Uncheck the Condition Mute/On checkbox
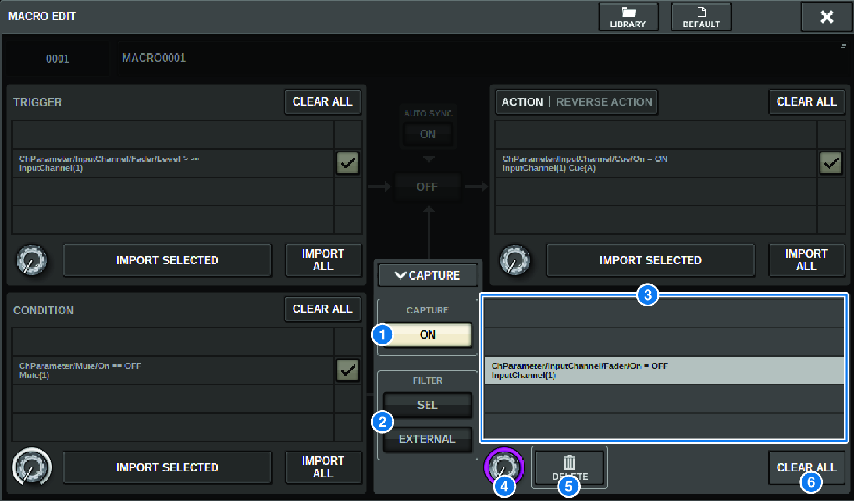 click(347, 370)
